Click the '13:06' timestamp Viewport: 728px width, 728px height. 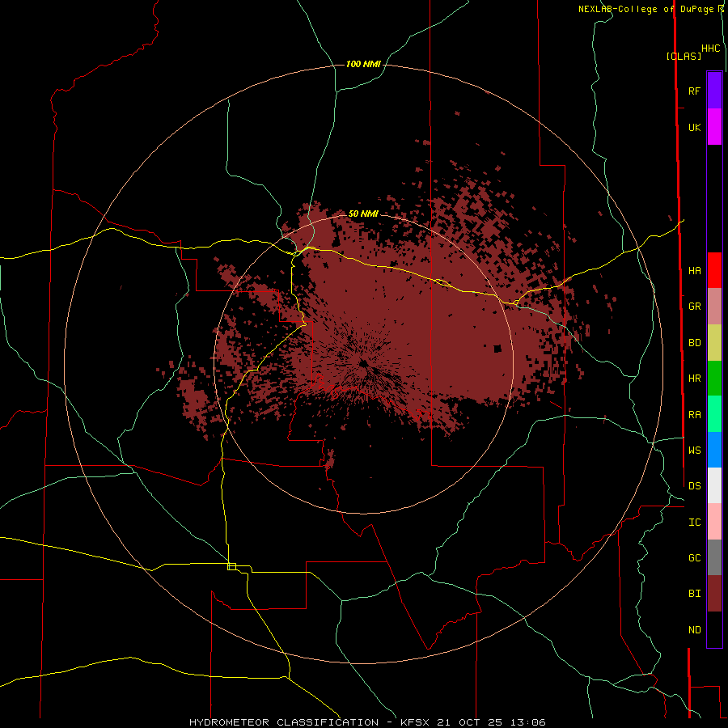(529, 722)
